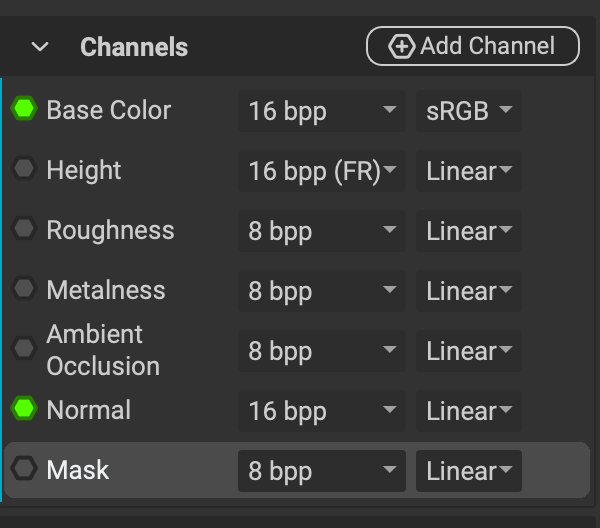Viewport: 600px width, 528px height.
Task: Enable the Ambient Occlusion hexagon icon
Action: (24, 349)
